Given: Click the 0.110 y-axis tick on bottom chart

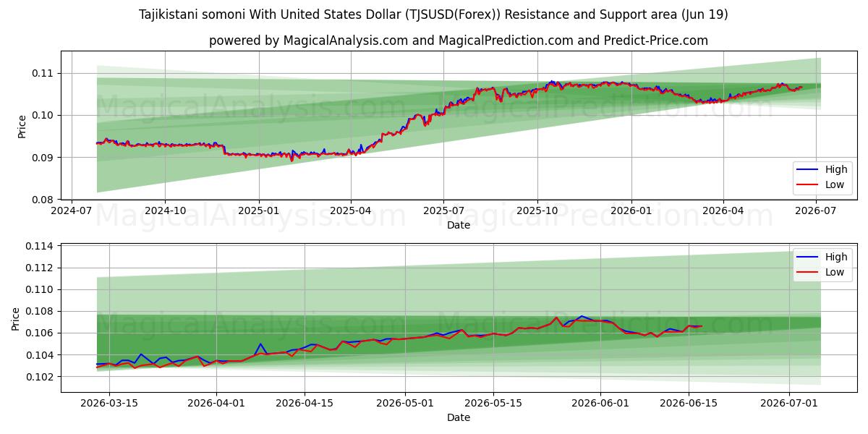Looking at the screenshot, I should point(41,289).
